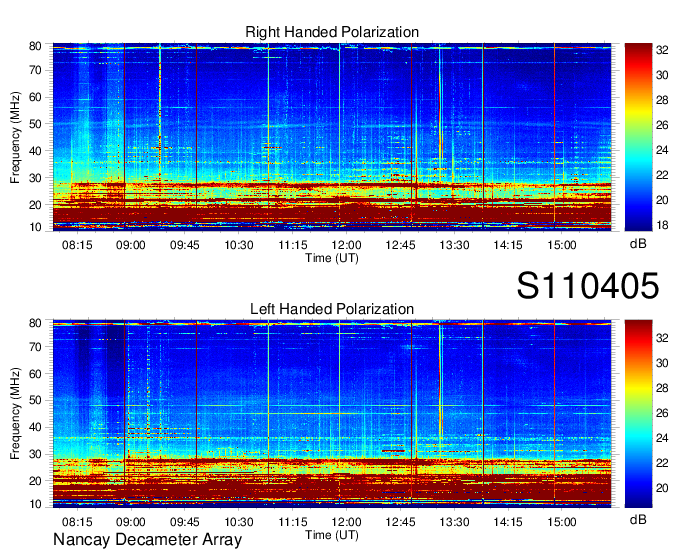Click the "Right Handed Polarization" plot title

point(332,32)
